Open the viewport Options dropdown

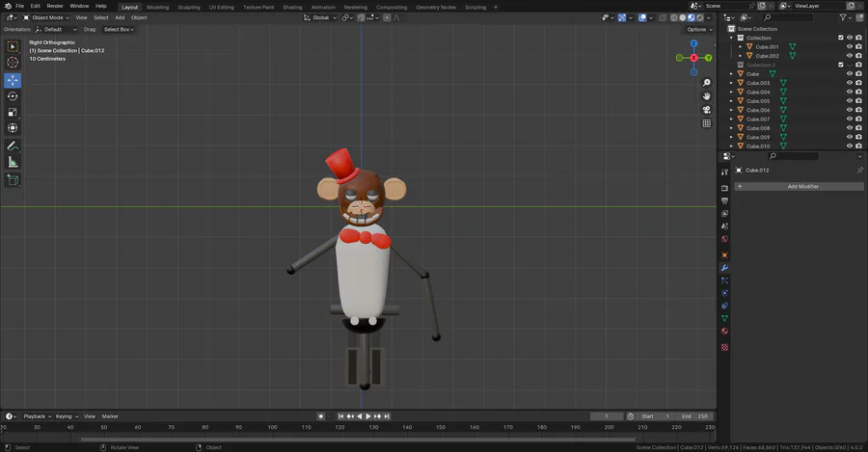pyautogui.click(x=699, y=29)
